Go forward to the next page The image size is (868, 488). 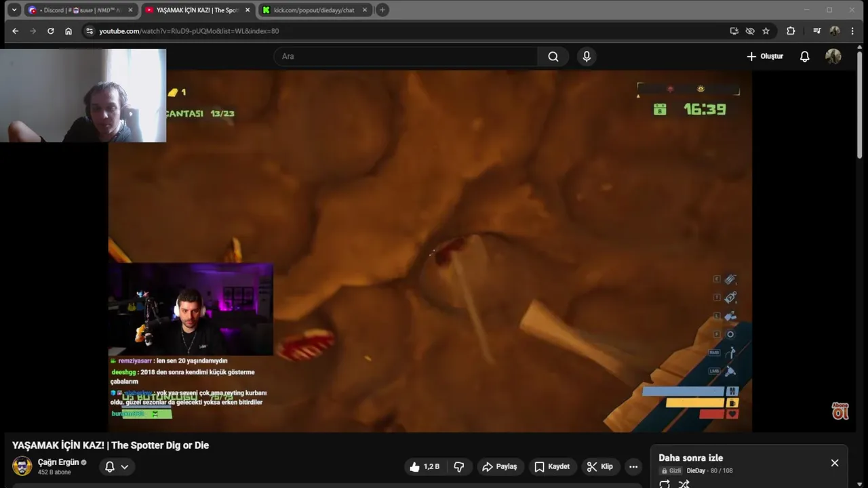[x=33, y=31]
